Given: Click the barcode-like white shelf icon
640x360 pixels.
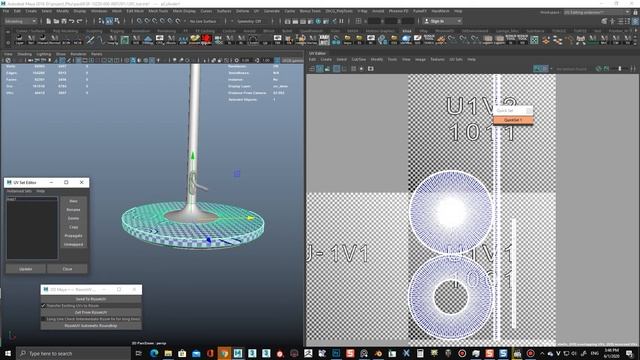Looking at the screenshot, I should 324,40.
